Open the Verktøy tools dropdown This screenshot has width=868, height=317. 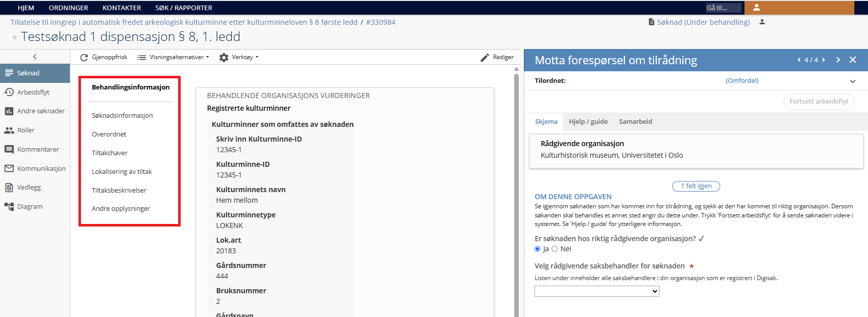pos(239,58)
